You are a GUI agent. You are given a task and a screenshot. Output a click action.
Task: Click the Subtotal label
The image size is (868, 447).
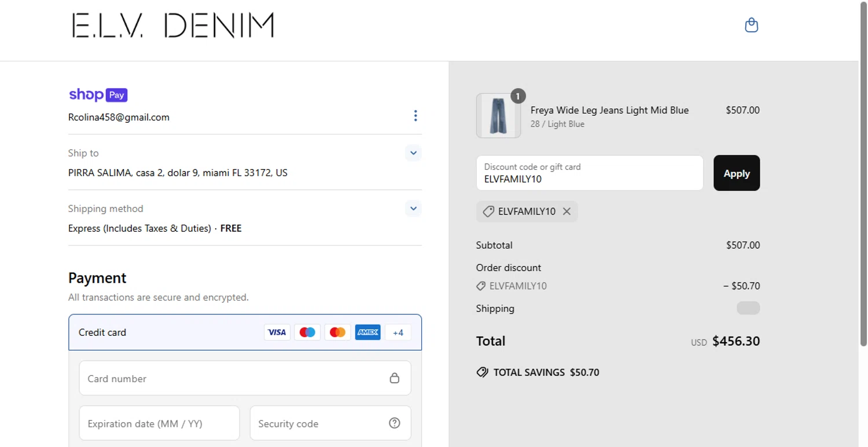tap(494, 245)
